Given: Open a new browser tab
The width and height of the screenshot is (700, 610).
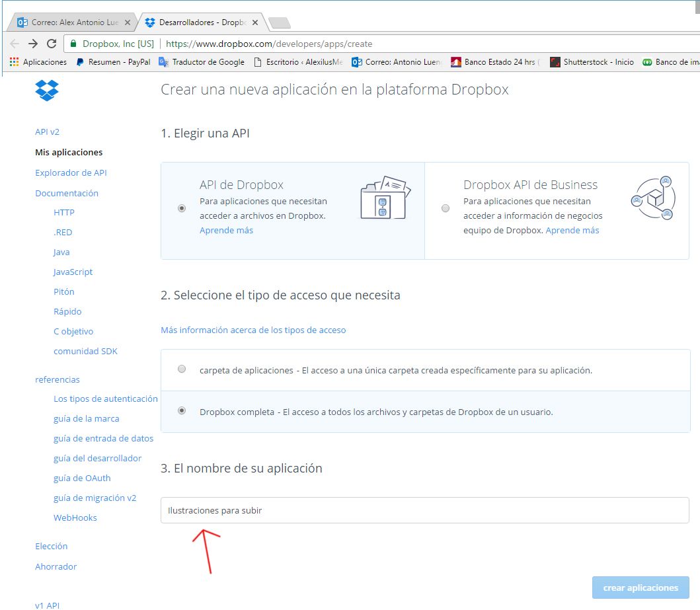Looking at the screenshot, I should pyautogui.click(x=280, y=22).
